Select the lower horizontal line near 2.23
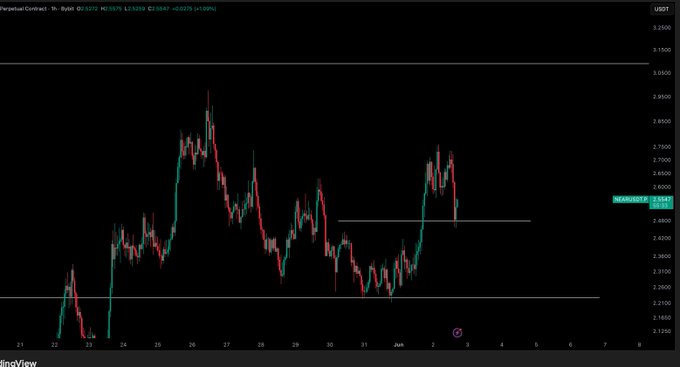Viewport: 680px width, 367px height. (x=300, y=298)
